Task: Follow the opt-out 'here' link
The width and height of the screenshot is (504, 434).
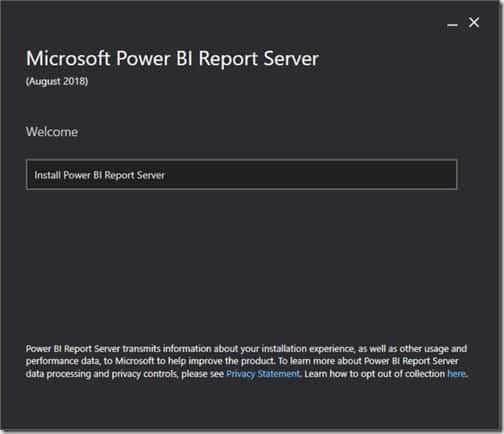Action: pyautogui.click(x=456, y=374)
